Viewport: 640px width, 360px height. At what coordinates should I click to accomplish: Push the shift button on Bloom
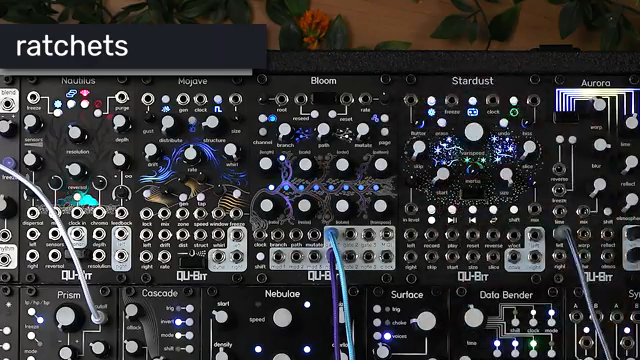[260, 257]
